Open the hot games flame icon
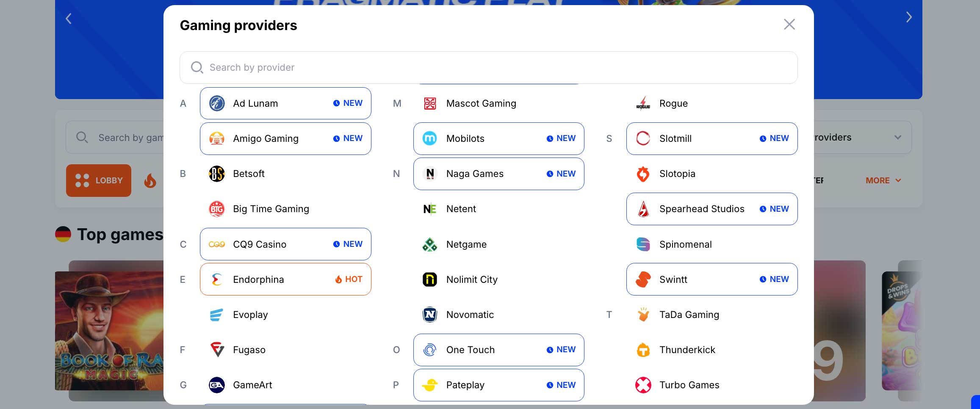 coord(150,180)
